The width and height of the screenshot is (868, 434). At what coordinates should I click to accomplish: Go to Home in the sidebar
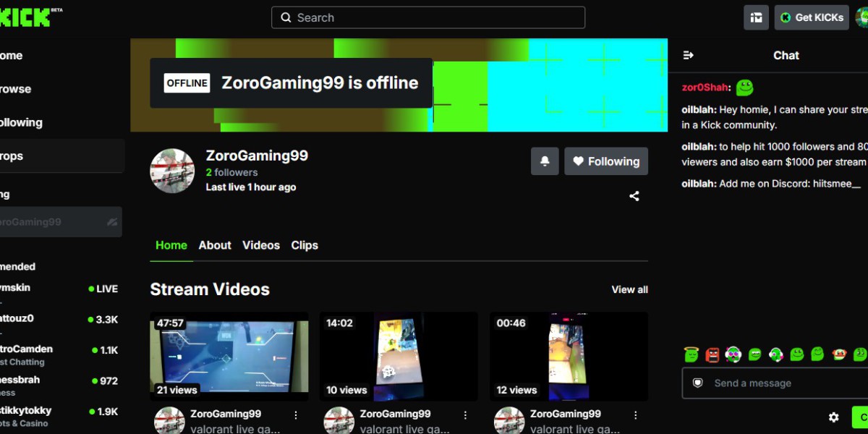61,56
